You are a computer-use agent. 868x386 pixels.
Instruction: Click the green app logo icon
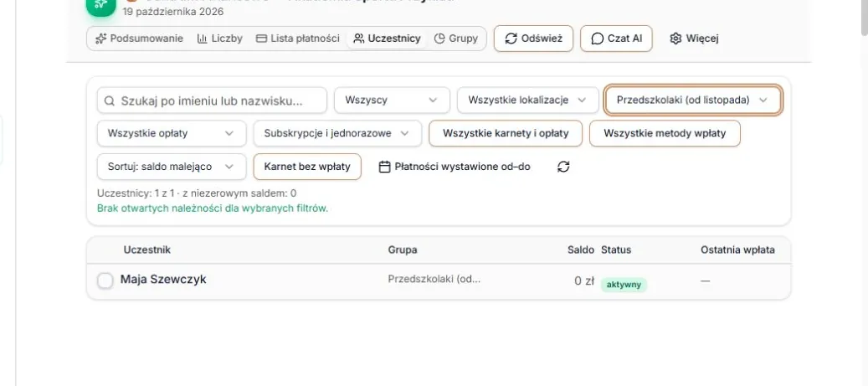(x=101, y=6)
